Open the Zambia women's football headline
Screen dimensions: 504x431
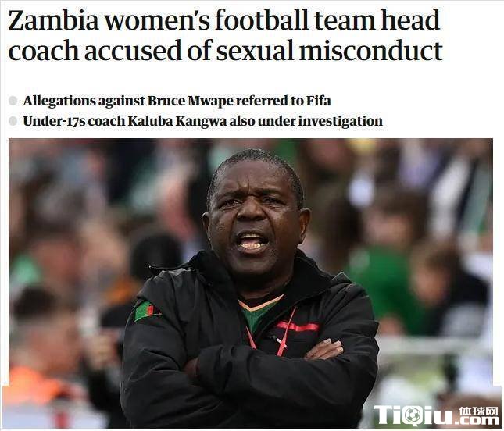[225, 34]
